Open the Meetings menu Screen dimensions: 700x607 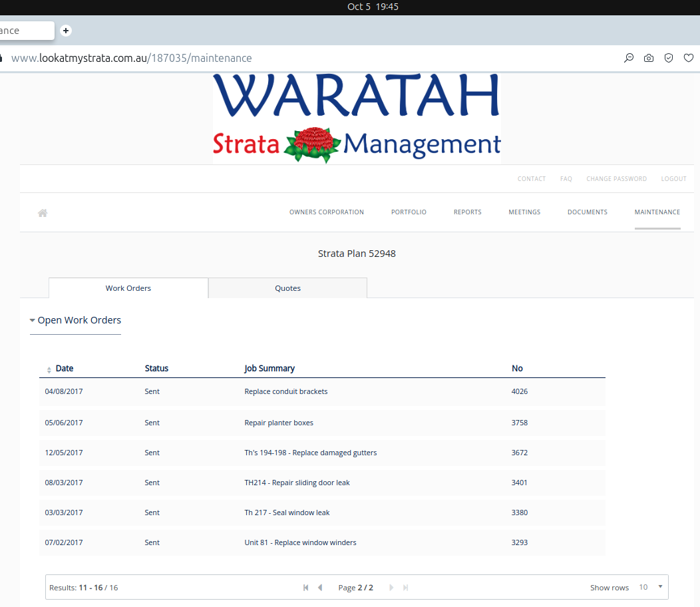click(x=524, y=212)
